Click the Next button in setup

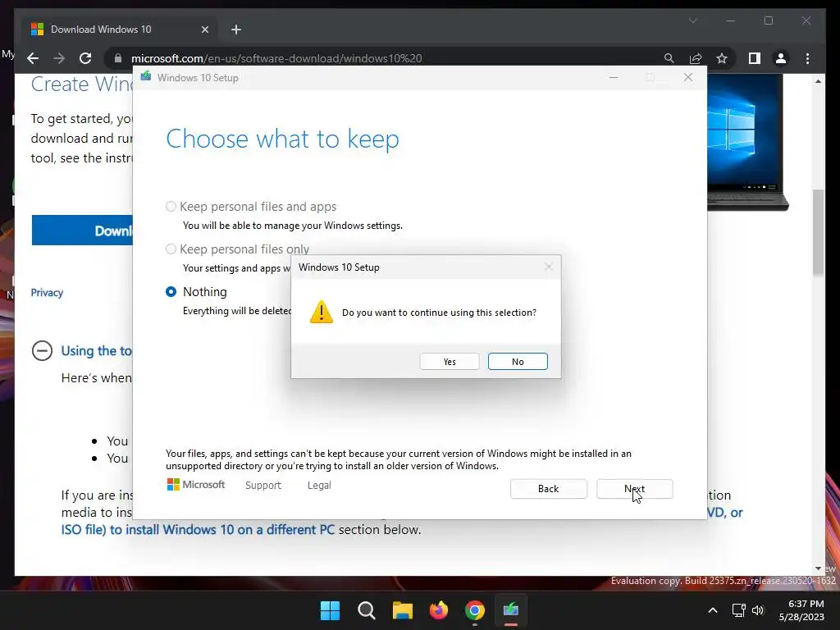[x=634, y=489]
